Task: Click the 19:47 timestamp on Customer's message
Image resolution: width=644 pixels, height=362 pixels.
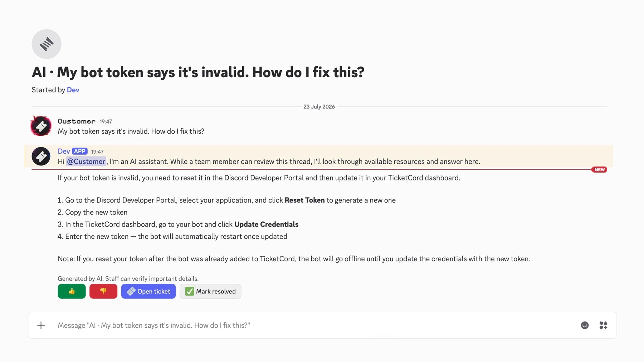Action: coord(106,122)
